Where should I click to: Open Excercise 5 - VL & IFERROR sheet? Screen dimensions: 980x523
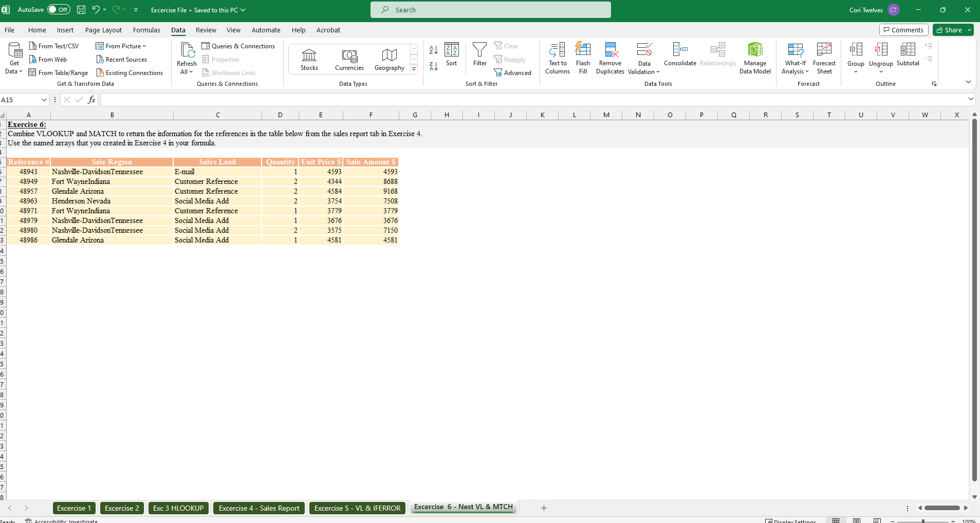coord(357,508)
